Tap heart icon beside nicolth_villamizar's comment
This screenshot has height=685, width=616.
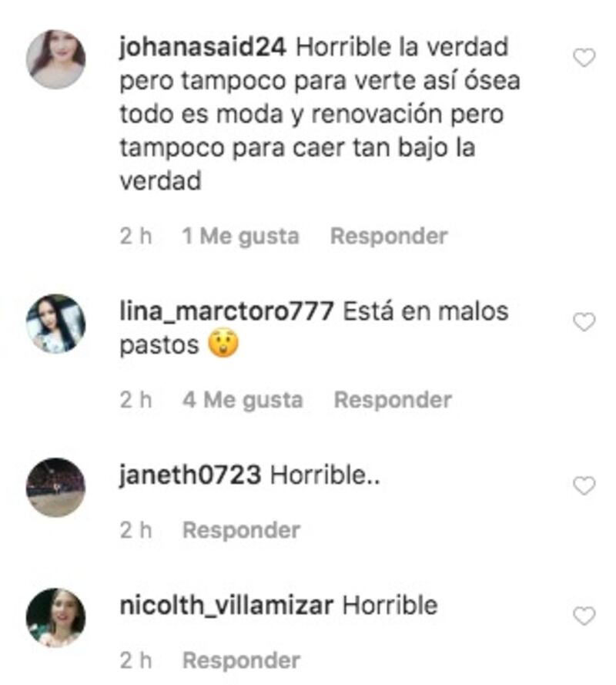pyautogui.click(x=584, y=616)
